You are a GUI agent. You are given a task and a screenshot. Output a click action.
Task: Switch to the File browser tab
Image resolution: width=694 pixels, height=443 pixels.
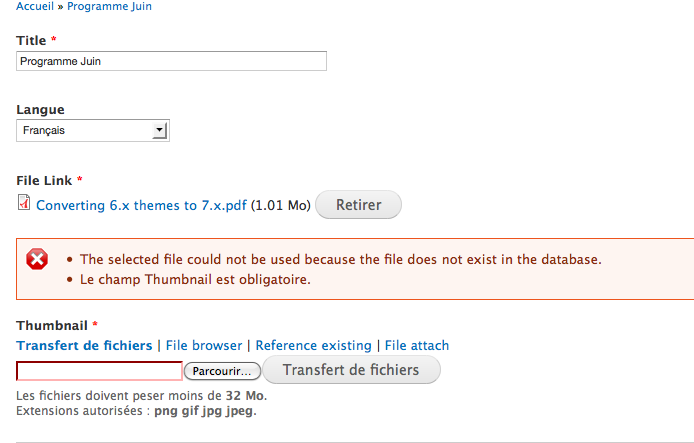click(204, 345)
